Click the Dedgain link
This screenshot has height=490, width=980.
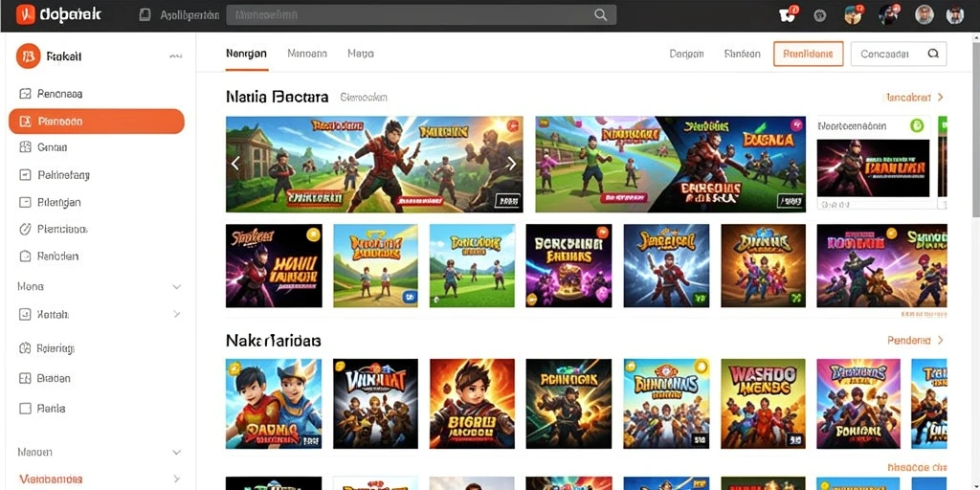686,54
